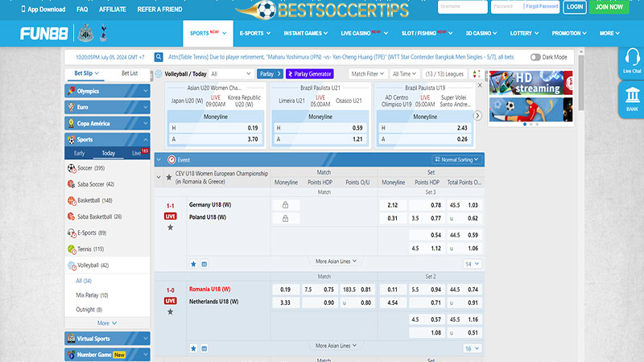The image size is (644, 362).
Task: Switch to Live sports tab
Action: pyautogui.click(x=138, y=153)
